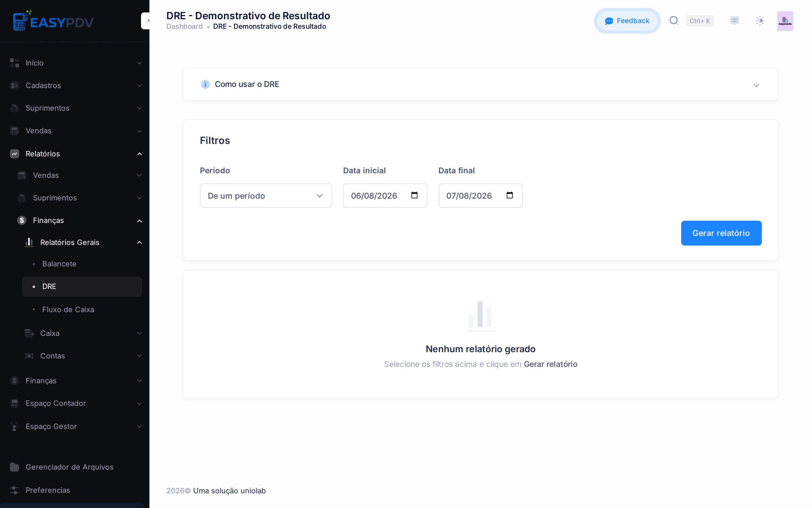This screenshot has height=508, width=812.
Task: Click the Contas money icon
Action: point(29,356)
